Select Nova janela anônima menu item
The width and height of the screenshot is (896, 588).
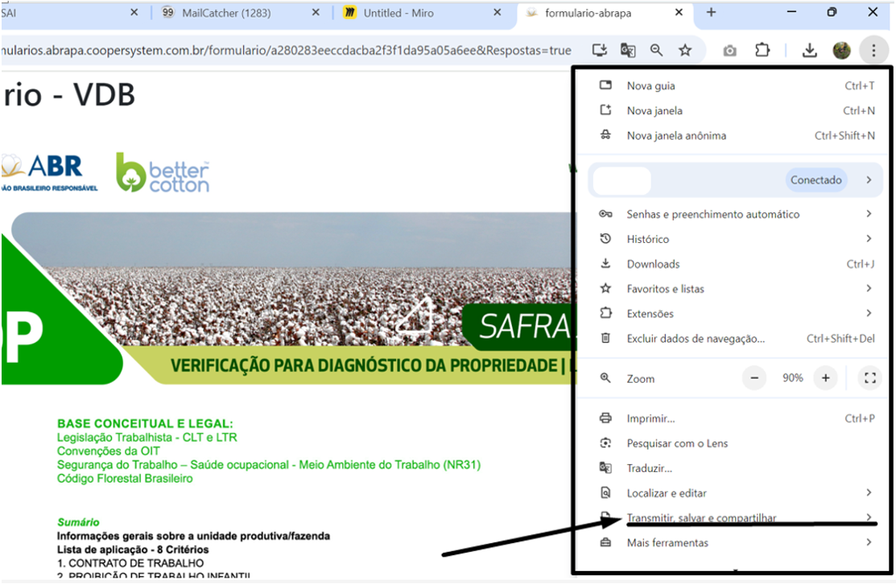coord(676,136)
